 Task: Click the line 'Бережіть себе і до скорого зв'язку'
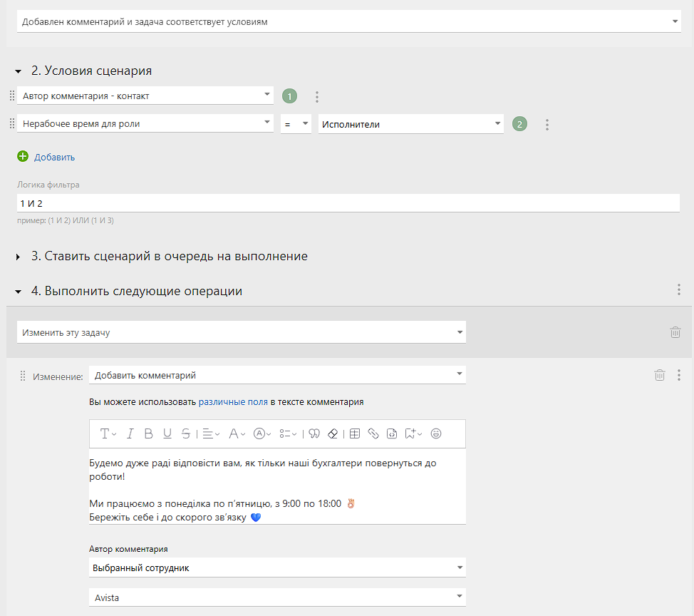(x=175, y=517)
